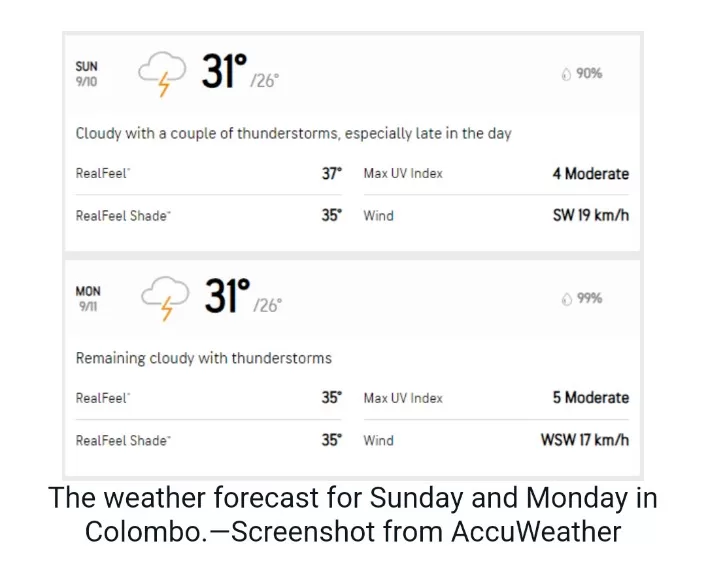
Task: Click Monday's 99% precipitation probability
Action: [589, 298]
